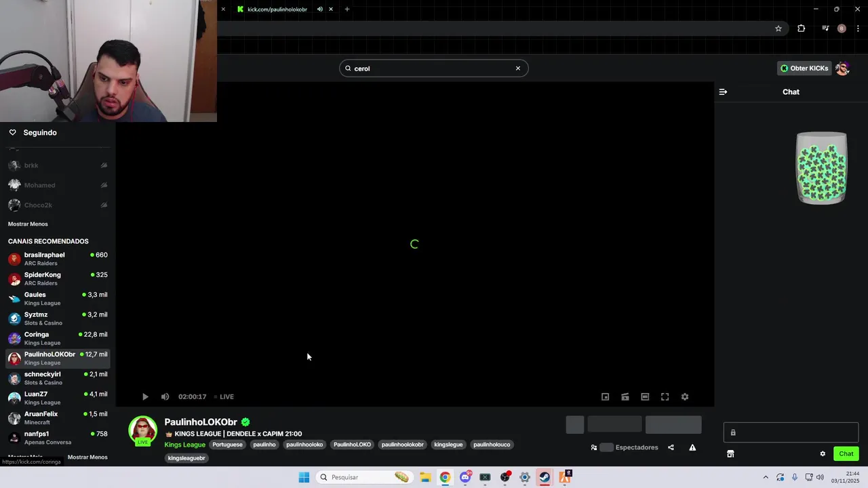Play the stream with the play button
868x488 pixels.
(145, 396)
